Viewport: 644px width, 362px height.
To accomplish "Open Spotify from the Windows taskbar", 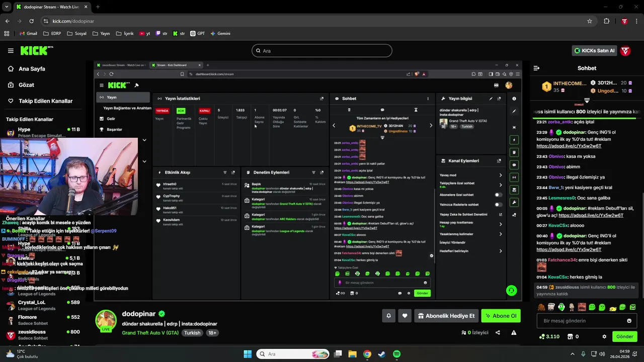I will (x=396, y=354).
